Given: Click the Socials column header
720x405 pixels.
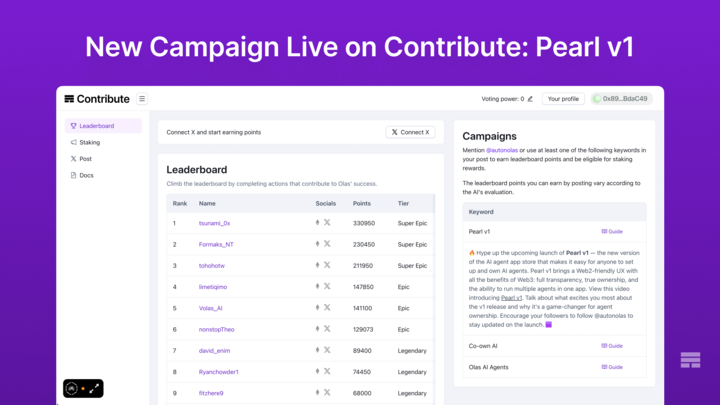Looking at the screenshot, I should 326,203.
